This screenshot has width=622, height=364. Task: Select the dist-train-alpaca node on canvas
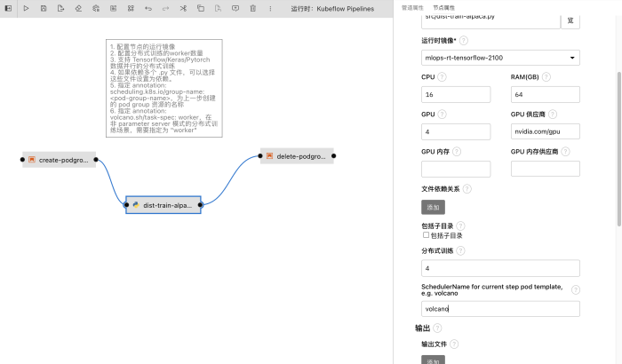click(x=163, y=205)
